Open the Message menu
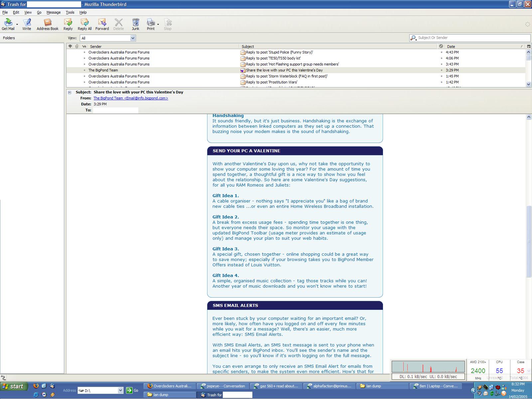The height and width of the screenshot is (399, 532). point(54,12)
